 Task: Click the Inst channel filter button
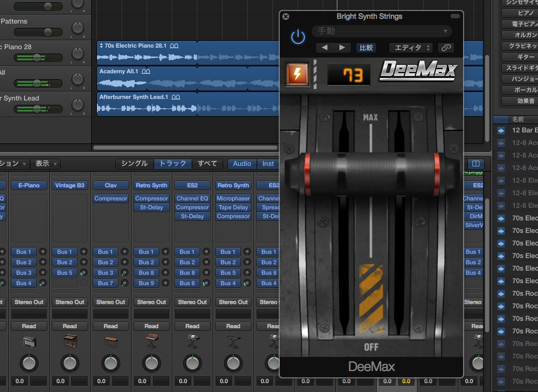point(268,164)
